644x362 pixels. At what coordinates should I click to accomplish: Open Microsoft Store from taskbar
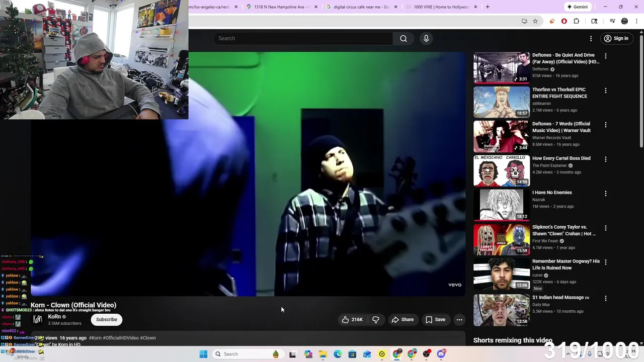click(352, 354)
